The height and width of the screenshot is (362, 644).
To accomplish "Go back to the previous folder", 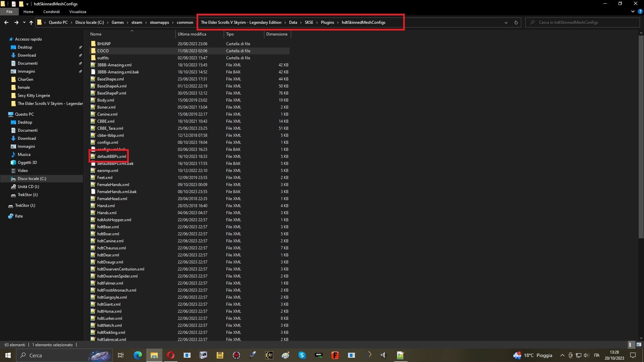I will click(6, 22).
